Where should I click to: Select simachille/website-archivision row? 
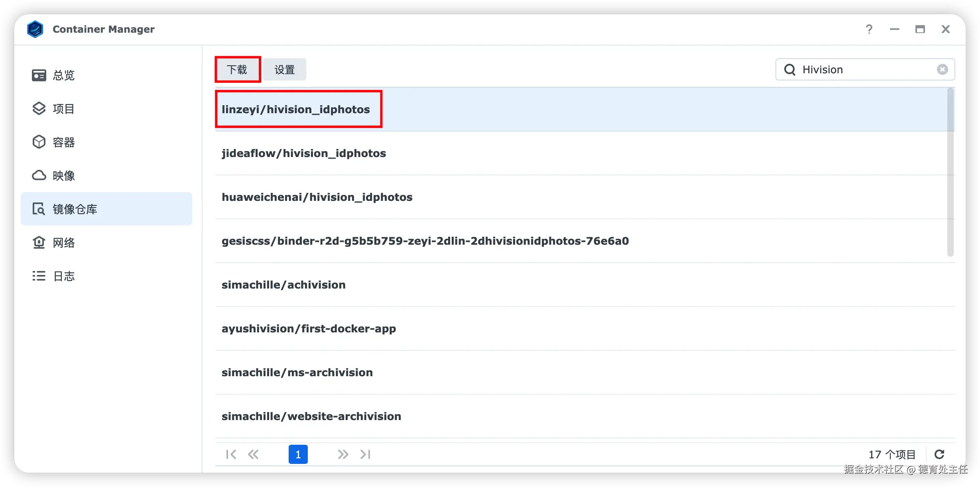(585, 416)
